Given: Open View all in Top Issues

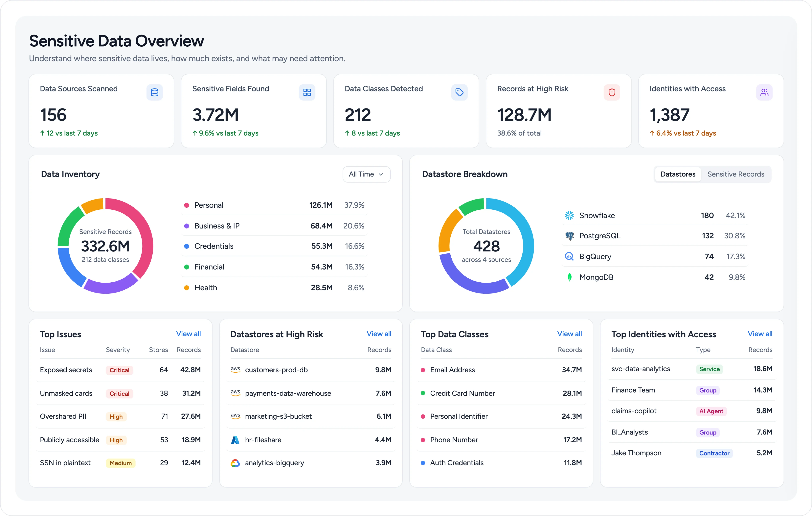Looking at the screenshot, I should coord(188,334).
